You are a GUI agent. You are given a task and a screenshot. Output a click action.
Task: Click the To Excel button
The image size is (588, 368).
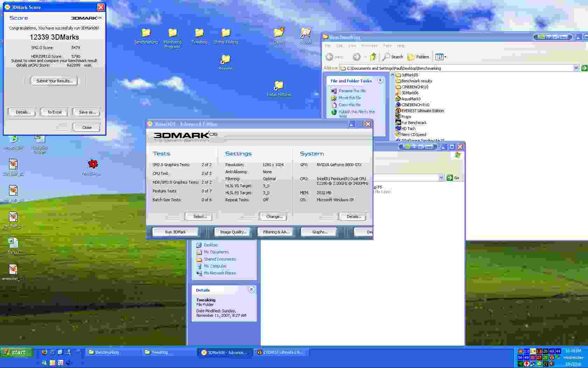click(54, 112)
